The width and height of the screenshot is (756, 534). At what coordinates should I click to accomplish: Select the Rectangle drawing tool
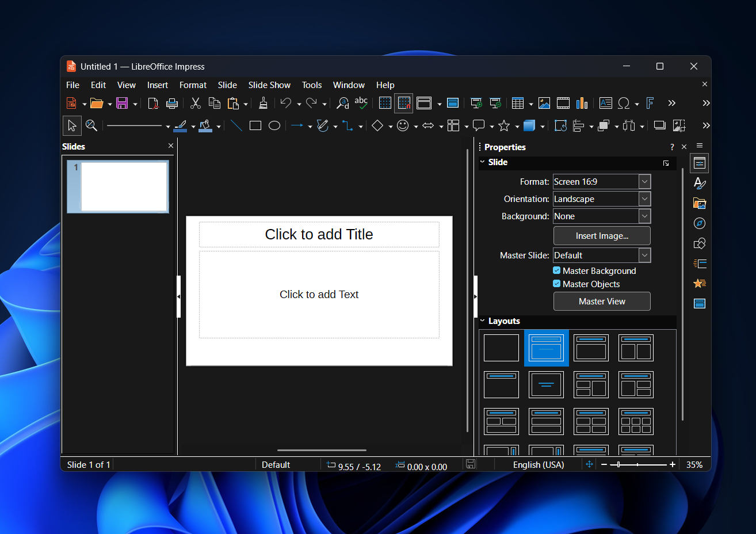(255, 125)
